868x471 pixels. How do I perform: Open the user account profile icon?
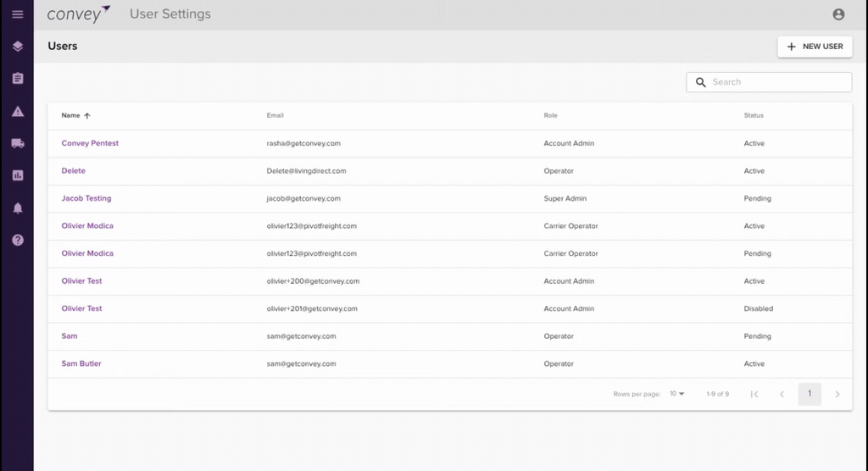(838, 14)
